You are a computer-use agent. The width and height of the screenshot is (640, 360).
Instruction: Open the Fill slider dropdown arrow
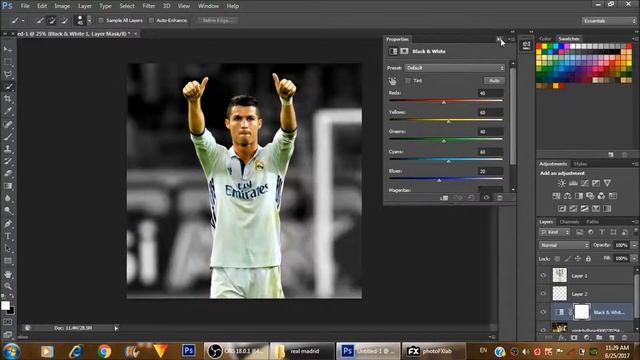tap(634, 258)
